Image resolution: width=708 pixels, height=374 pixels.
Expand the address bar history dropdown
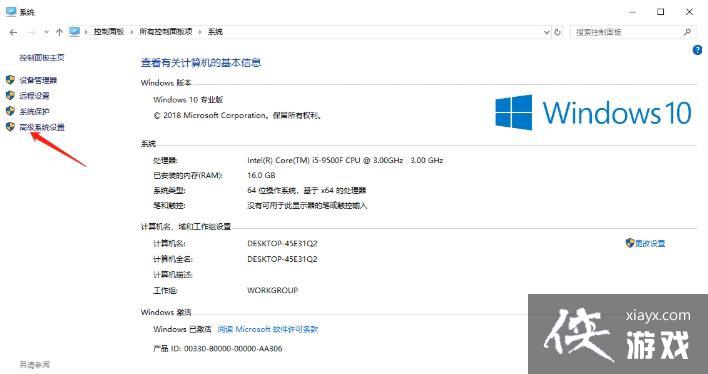coord(546,33)
